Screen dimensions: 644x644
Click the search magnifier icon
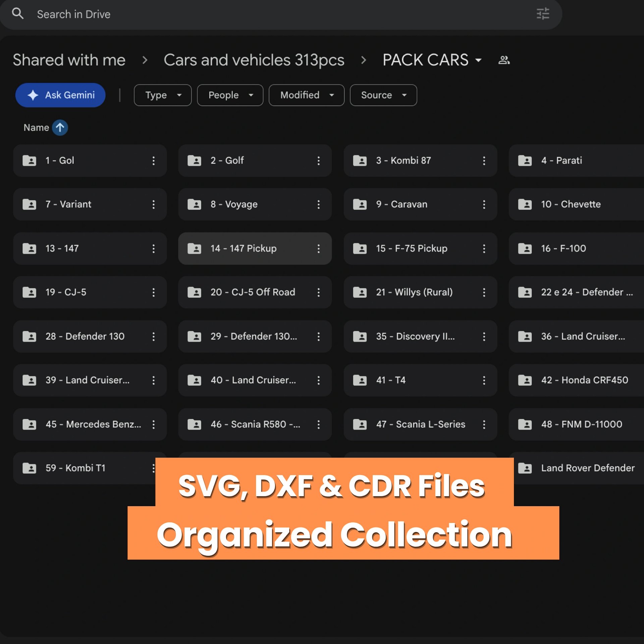tap(18, 14)
